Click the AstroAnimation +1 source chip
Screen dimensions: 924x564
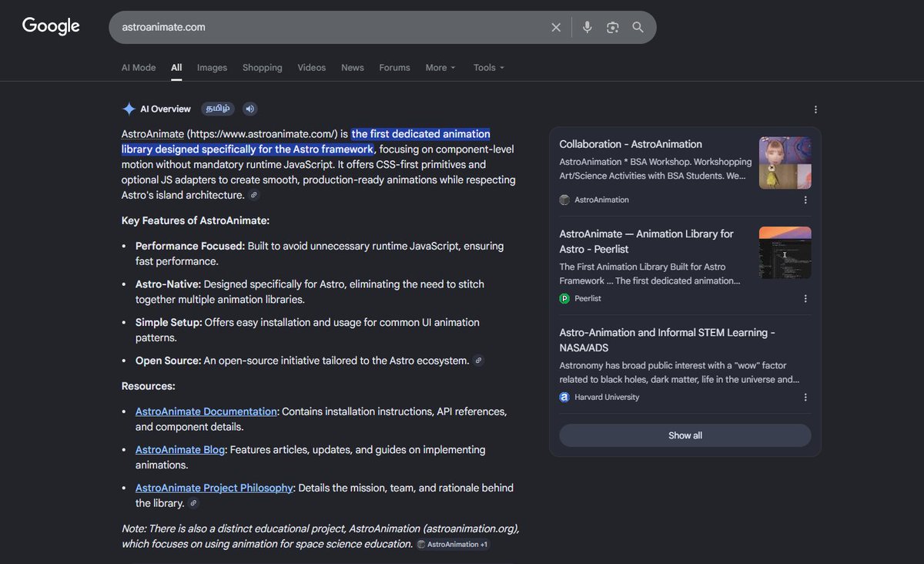(x=452, y=544)
